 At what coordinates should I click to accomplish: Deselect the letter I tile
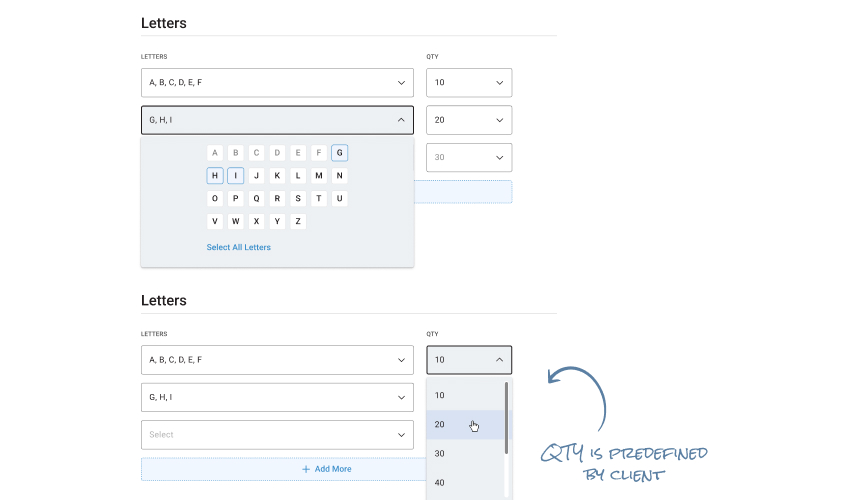coord(235,176)
